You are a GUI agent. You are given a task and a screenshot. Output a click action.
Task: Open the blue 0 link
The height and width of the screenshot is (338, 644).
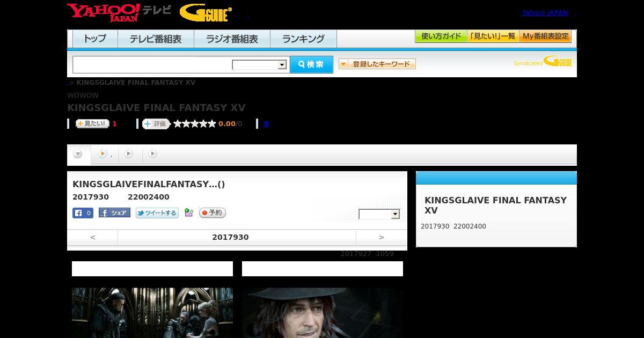(x=266, y=124)
